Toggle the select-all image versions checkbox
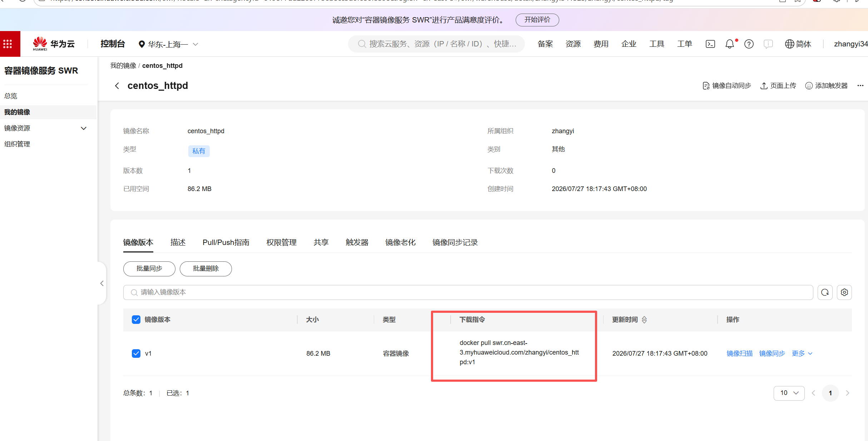Screen dimensions: 868x441 [136, 320]
